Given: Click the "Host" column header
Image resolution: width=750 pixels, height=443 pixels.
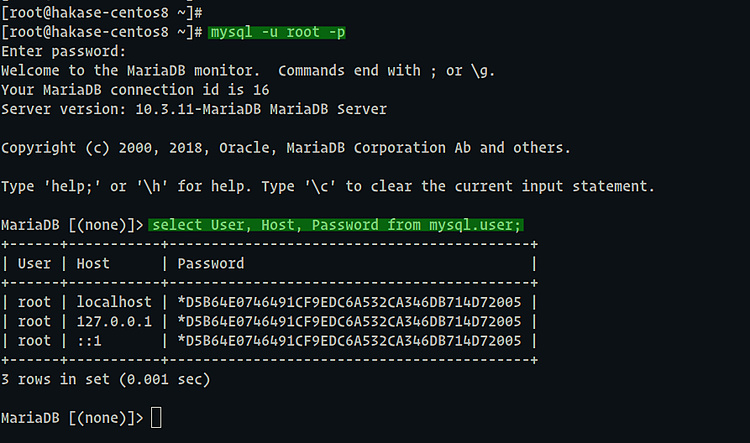Looking at the screenshot, I should [93, 264].
